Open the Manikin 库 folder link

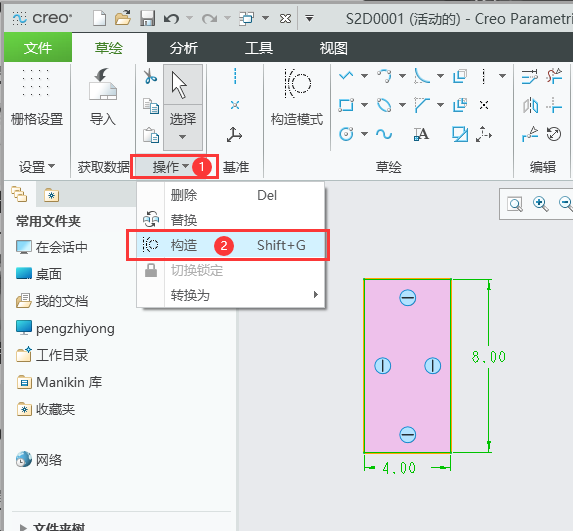pyautogui.click(x=59, y=382)
